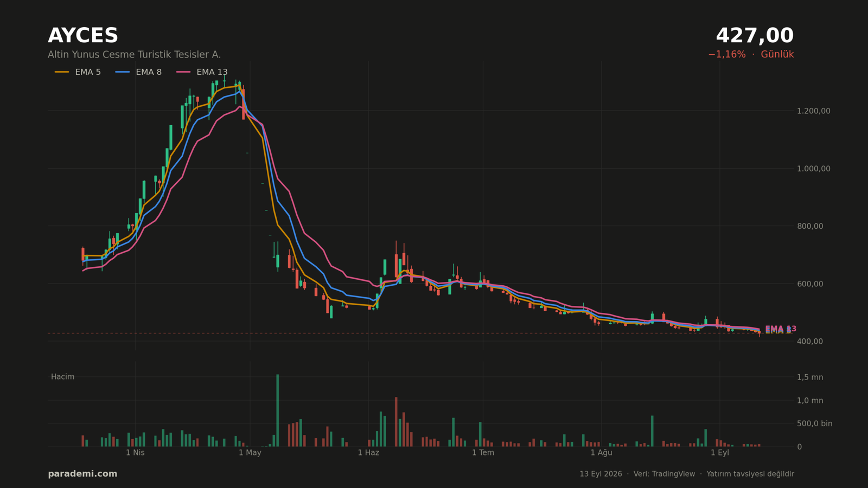This screenshot has height=488, width=868.
Task: Click the 1 Nis date axis label
Action: coord(135,453)
